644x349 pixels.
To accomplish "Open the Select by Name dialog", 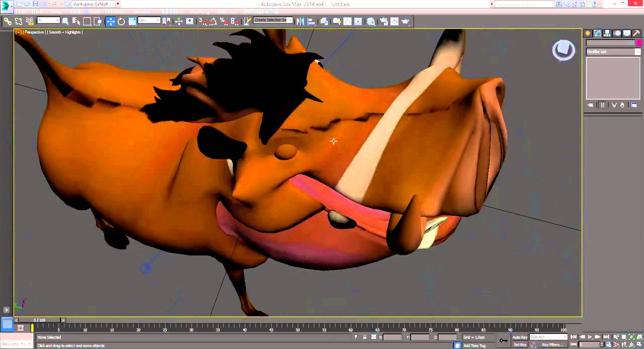I will pos(76,21).
